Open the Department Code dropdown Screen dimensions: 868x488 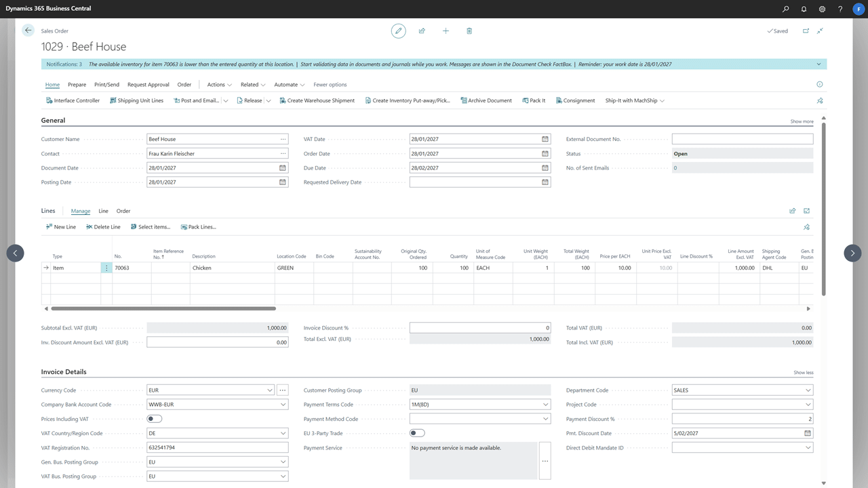(808, 390)
